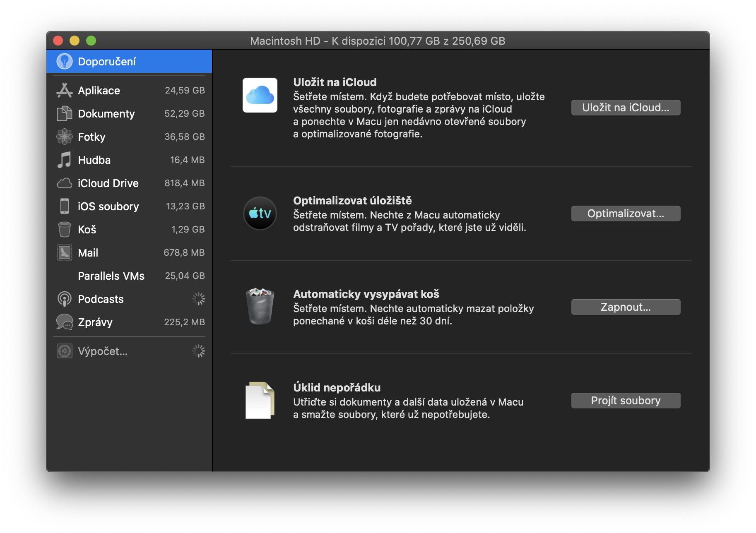This screenshot has width=756, height=533.
Task: Click the Výpočet system gear icon
Action: tap(64, 351)
